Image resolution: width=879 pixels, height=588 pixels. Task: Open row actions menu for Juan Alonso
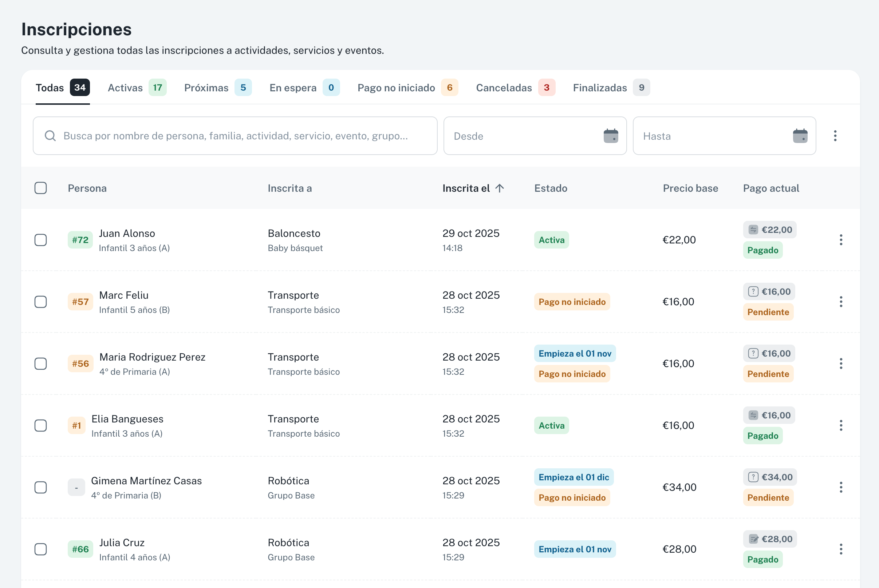pos(841,240)
